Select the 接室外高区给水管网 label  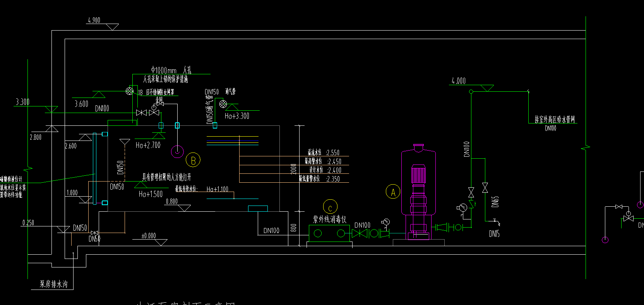555,119
